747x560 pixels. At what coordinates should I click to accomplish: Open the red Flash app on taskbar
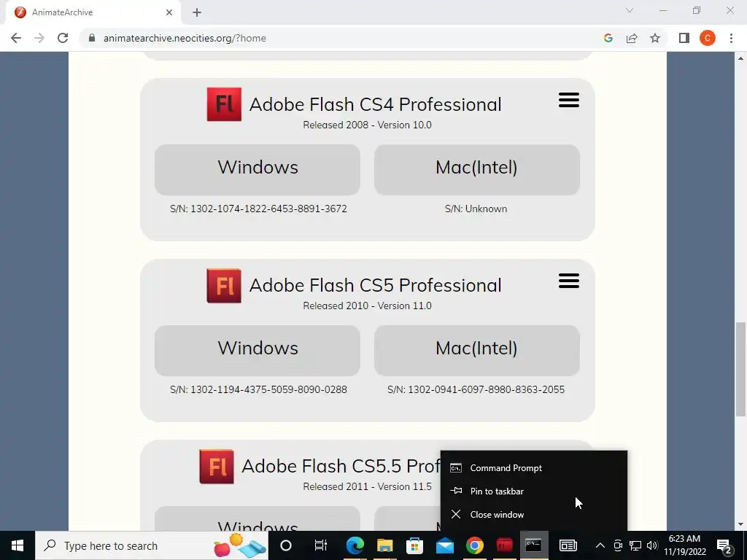pos(504,545)
